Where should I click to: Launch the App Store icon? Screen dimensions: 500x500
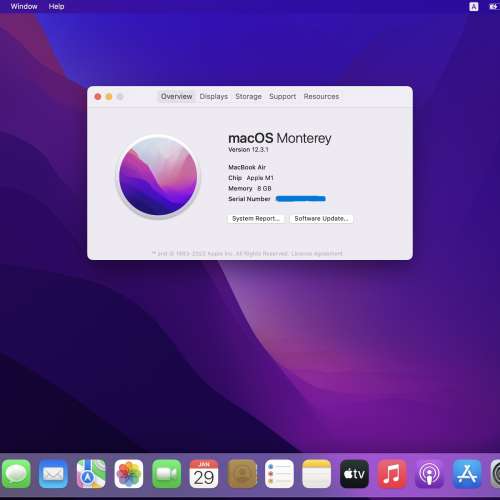pos(467,474)
